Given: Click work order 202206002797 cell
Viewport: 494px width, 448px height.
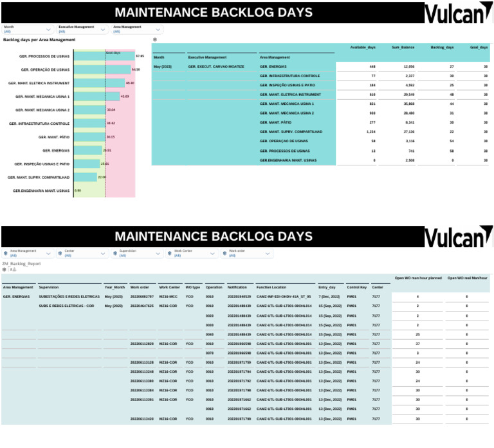Looking at the screenshot, I should [142, 297].
